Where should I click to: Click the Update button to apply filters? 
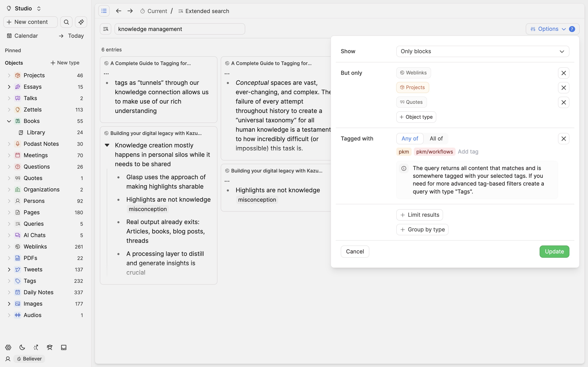click(x=554, y=251)
